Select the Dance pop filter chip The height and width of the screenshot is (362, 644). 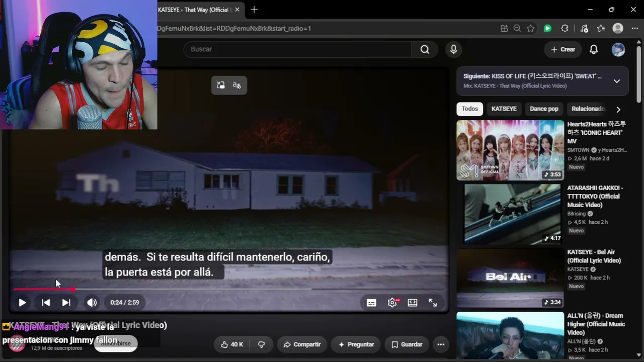click(544, 109)
